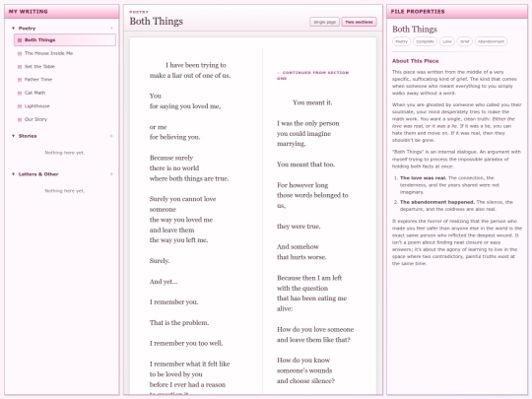Viewport: 532px width, 399px height.
Task: Click the Letters & Other count badge
Action: coord(111,174)
